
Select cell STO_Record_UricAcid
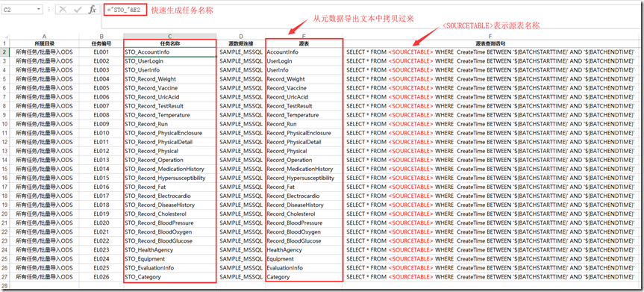click(x=170, y=97)
